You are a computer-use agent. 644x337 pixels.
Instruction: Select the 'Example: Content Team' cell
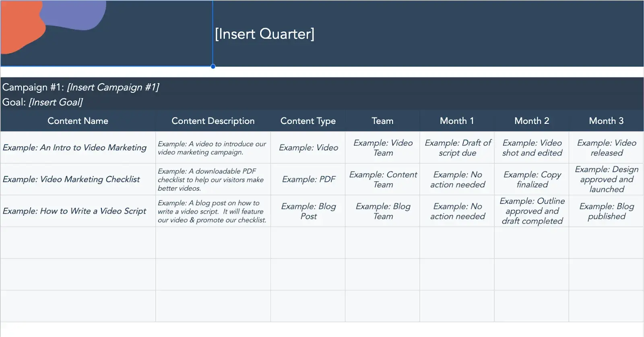(383, 179)
